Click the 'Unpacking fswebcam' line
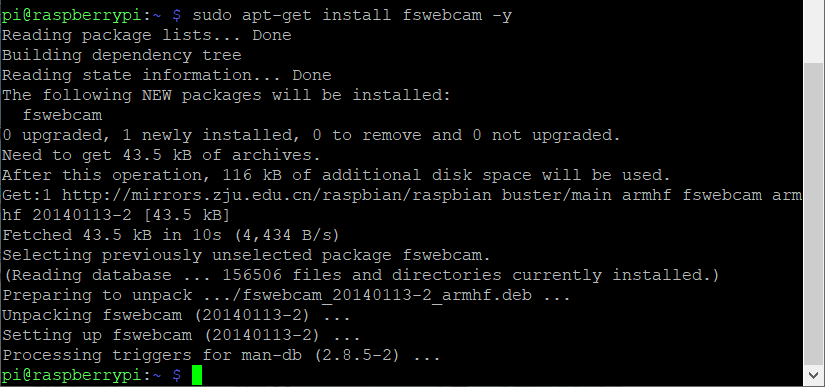 click(x=176, y=315)
